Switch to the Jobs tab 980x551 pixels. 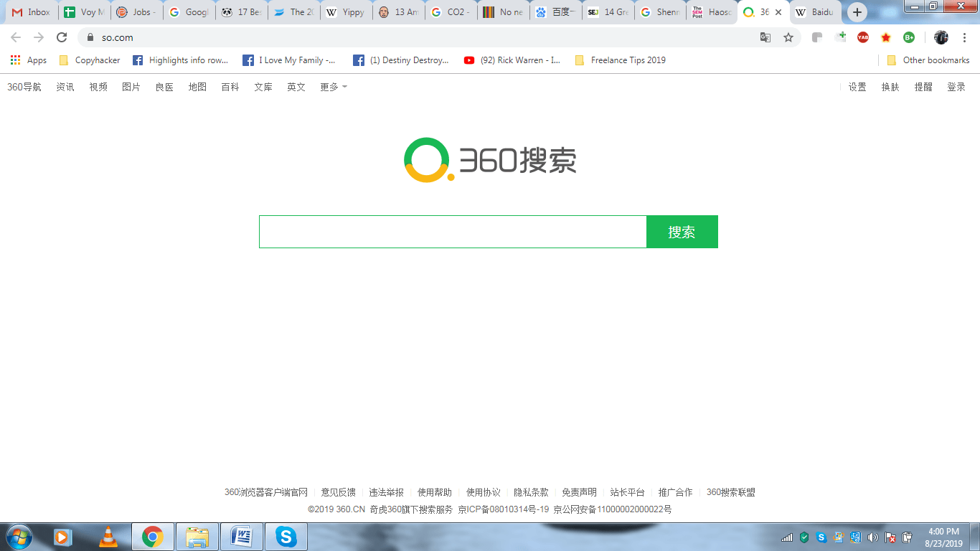[136, 12]
